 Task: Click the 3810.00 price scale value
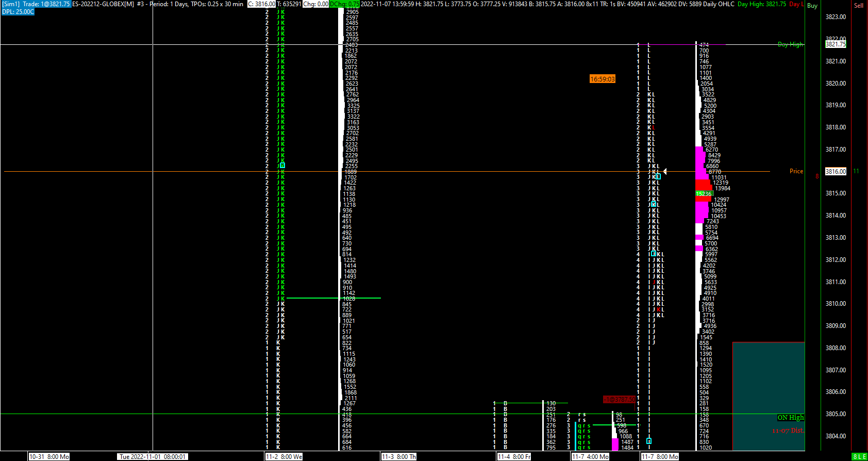tap(836, 304)
